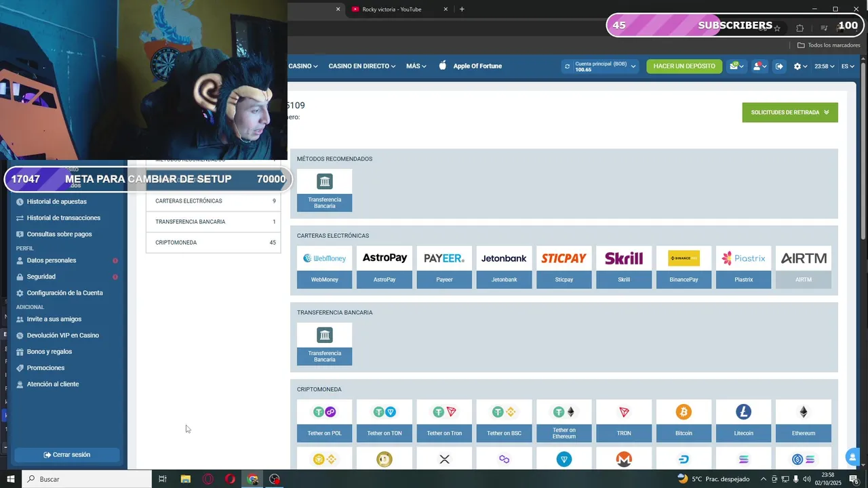Select the Piastrix payment option
868x488 pixels.
pos(743,267)
